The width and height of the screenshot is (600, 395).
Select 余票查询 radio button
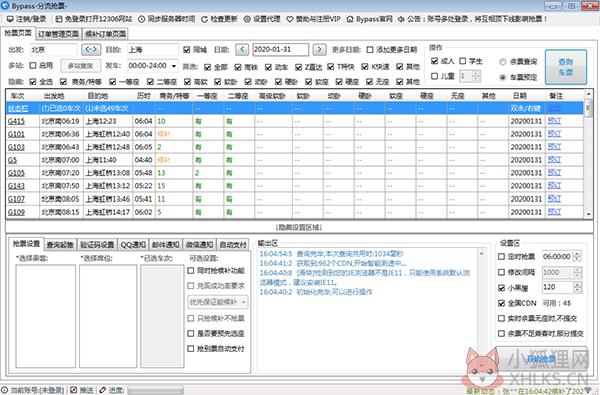pyautogui.click(x=503, y=62)
